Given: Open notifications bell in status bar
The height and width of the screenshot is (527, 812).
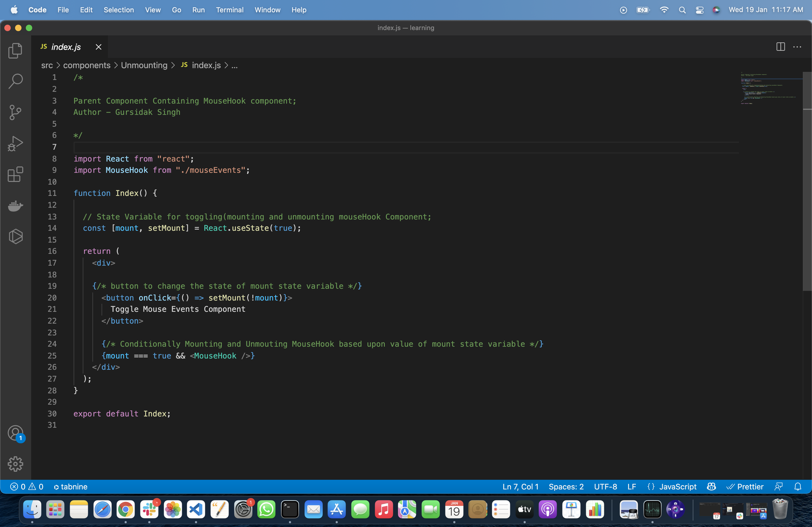Looking at the screenshot, I should click(x=798, y=486).
